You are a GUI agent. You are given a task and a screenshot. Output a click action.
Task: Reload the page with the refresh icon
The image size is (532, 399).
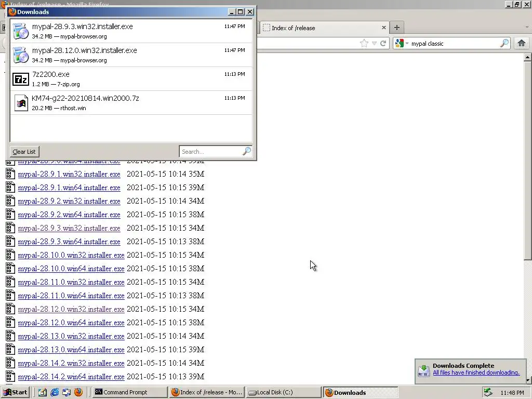[x=383, y=44]
